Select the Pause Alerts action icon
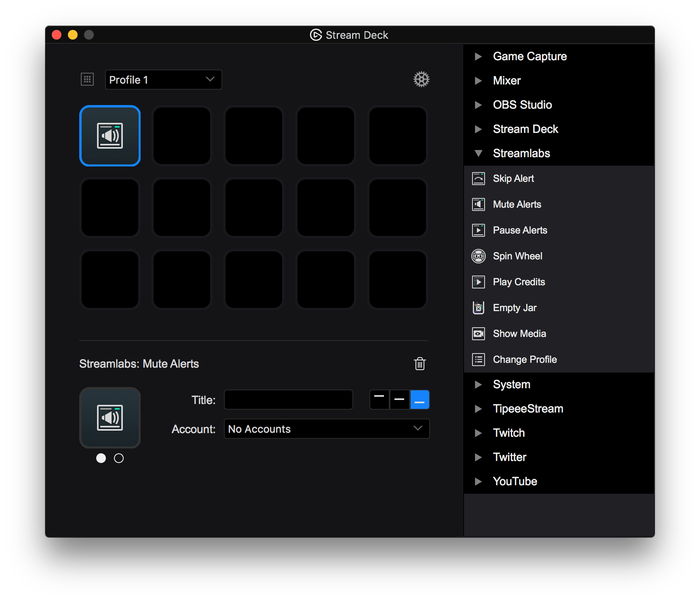Viewport: 700px width, 602px height. point(479,230)
